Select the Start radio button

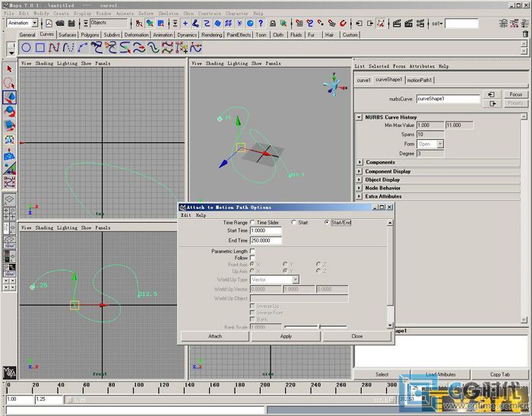pyautogui.click(x=293, y=222)
